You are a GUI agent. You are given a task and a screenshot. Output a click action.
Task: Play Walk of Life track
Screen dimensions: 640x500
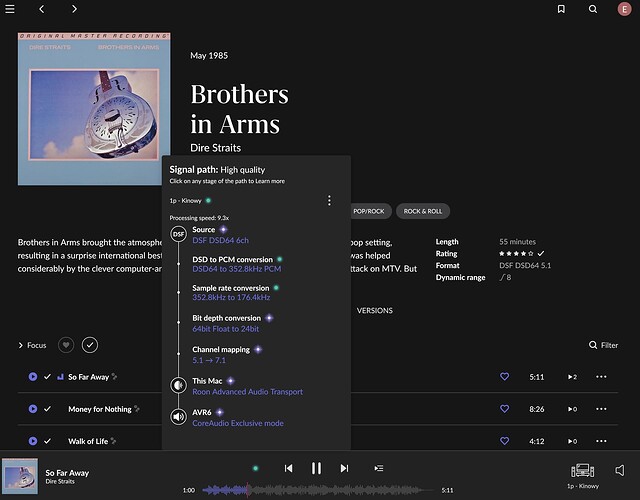[33, 441]
